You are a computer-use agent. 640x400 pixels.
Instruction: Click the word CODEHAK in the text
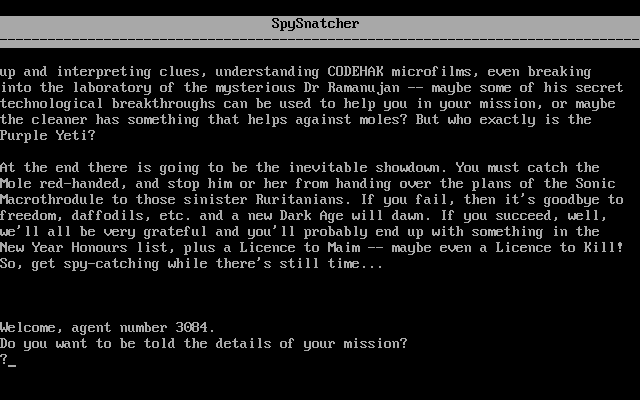pyautogui.click(x=356, y=72)
